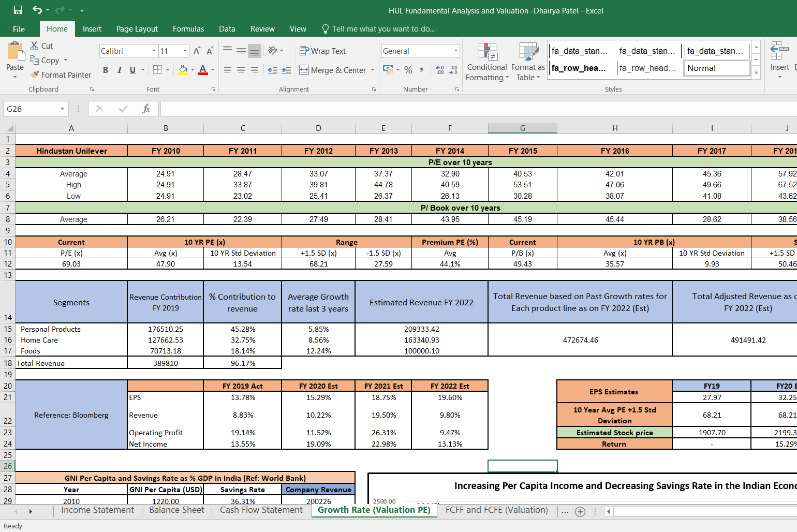Click the Name Box showing G26

30,109
